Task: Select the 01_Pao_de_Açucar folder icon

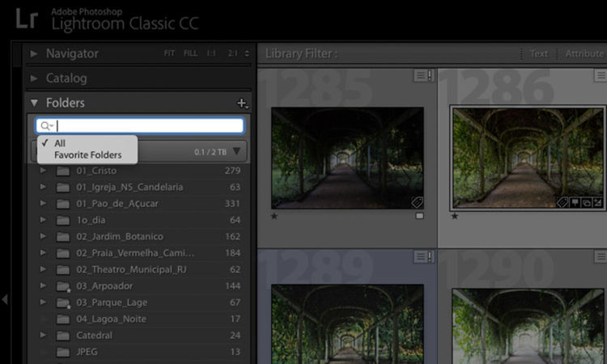Action: pos(62,204)
